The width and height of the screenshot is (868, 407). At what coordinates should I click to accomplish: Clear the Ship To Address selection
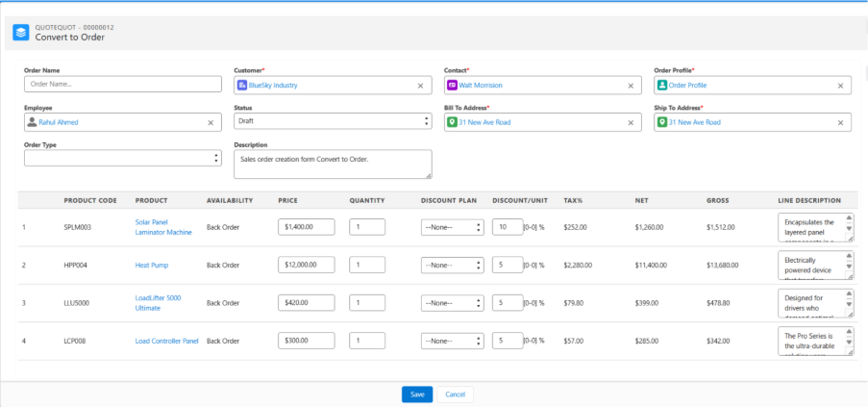click(x=840, y=123)
